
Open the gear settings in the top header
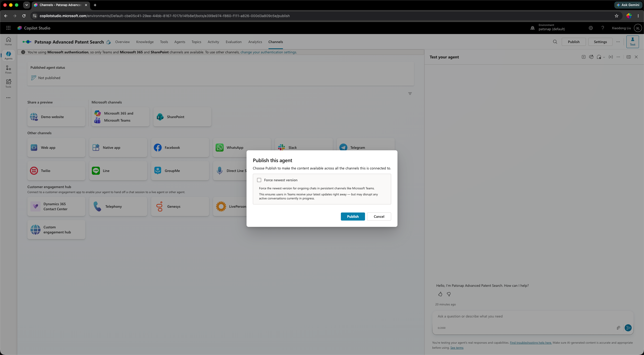pos(591,28)
